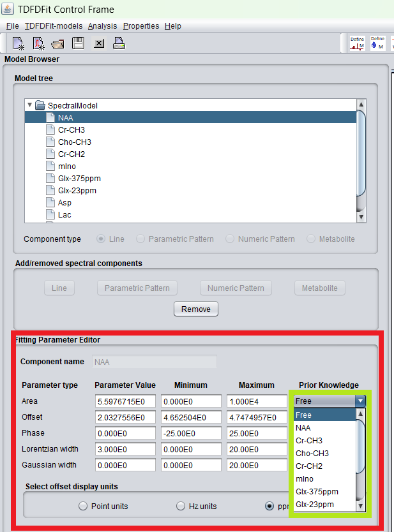Choose Hz units for offset display
This screenshot has width=394, height=532.
point(181,506)
